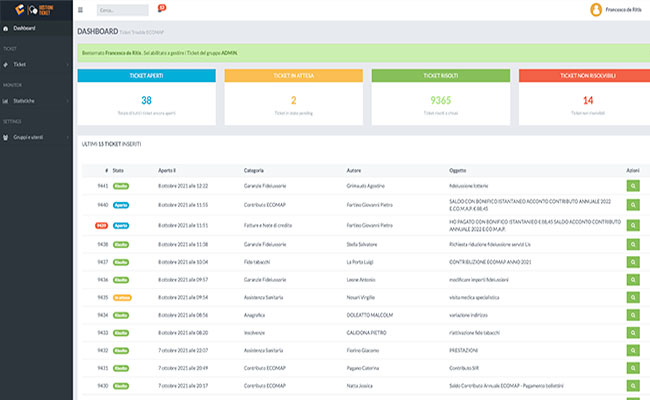Open ticket 9435 details via search icon

point(633,298)
